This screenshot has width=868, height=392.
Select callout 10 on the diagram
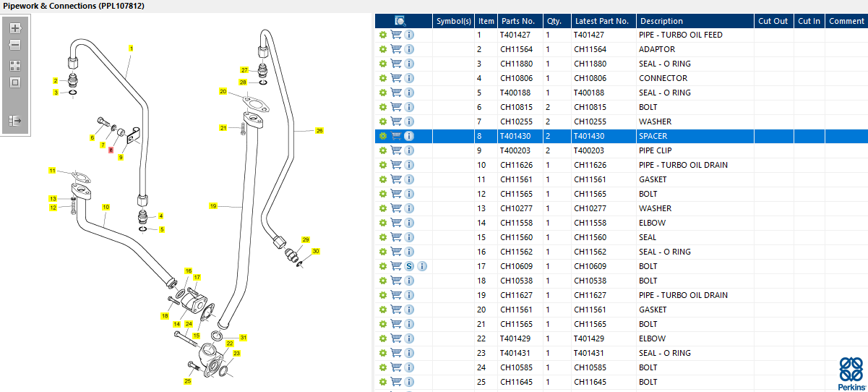coord(106,207)
